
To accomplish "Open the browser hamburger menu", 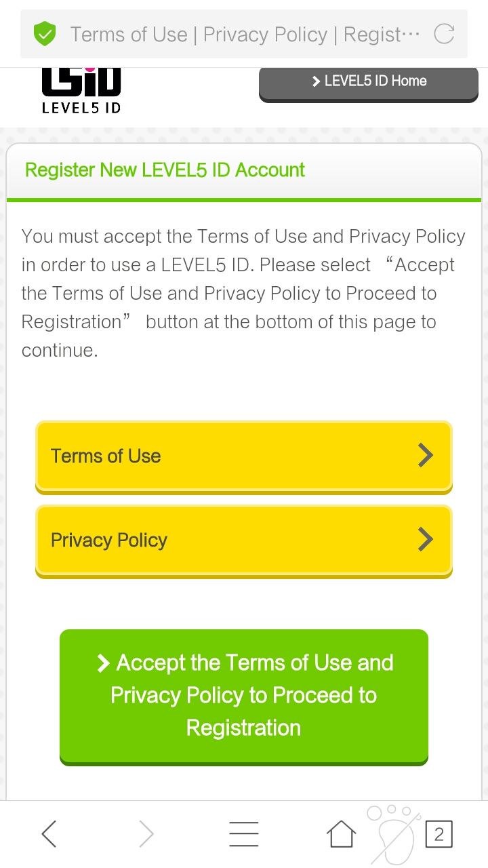I will (243, 833).
